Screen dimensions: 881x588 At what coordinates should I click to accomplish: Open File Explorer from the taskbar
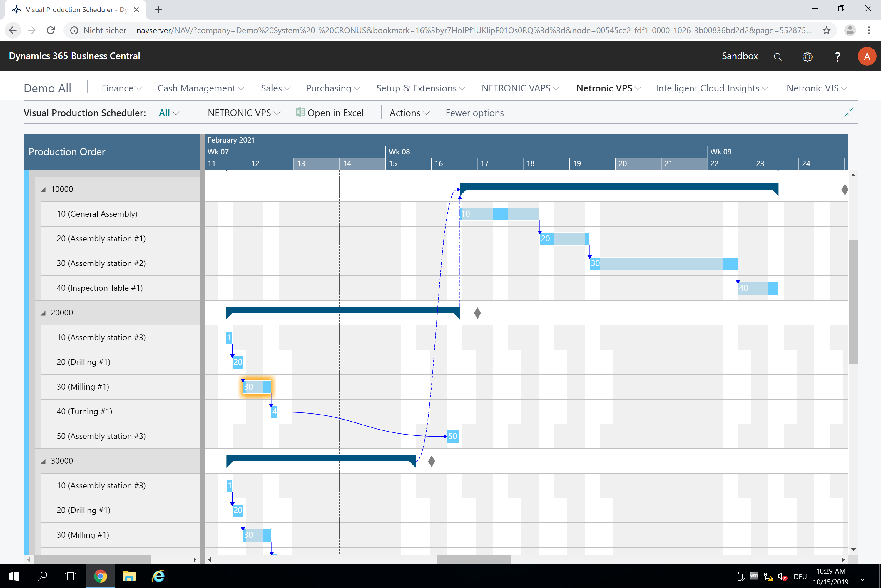pyautogui.click(x=129, y=576)
